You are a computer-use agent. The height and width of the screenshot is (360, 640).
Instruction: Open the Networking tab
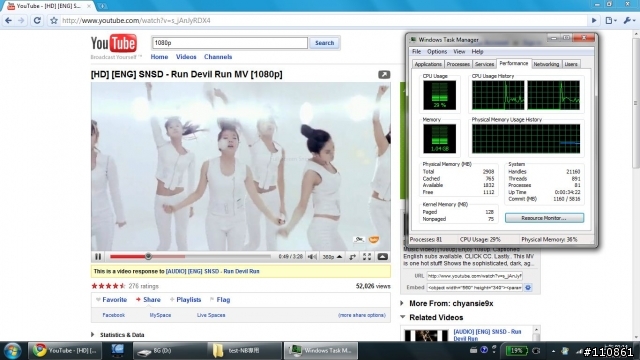click(x=546, y=64)
